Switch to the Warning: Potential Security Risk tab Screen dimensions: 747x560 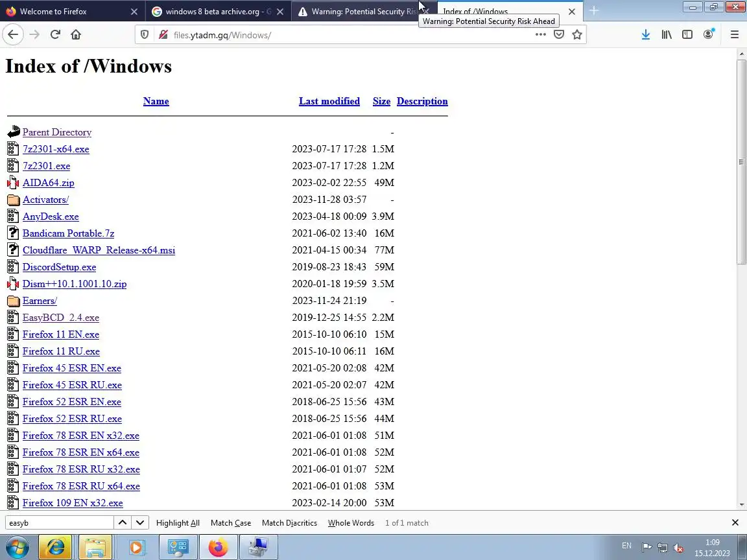[x=364, y=12]
